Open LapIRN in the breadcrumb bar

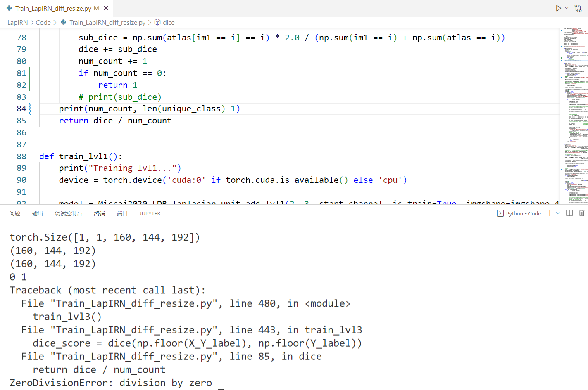point(17,23)
